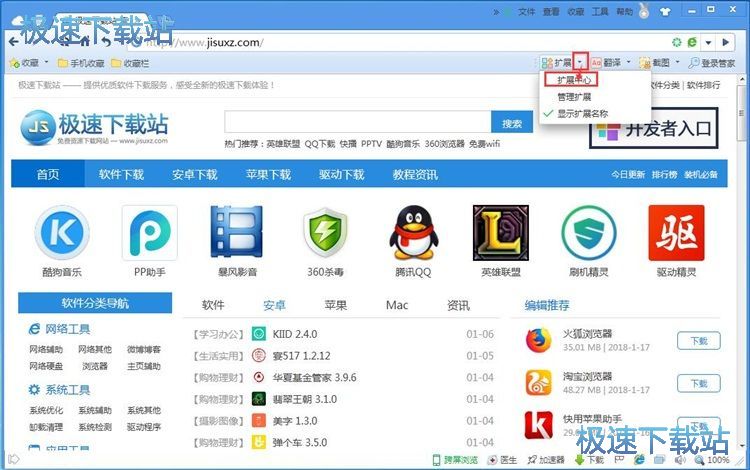Select 管理扩展 from the dropdown menu
Image resolution: width=750 pixels, height=470 pixels.
tap(574, 97)
